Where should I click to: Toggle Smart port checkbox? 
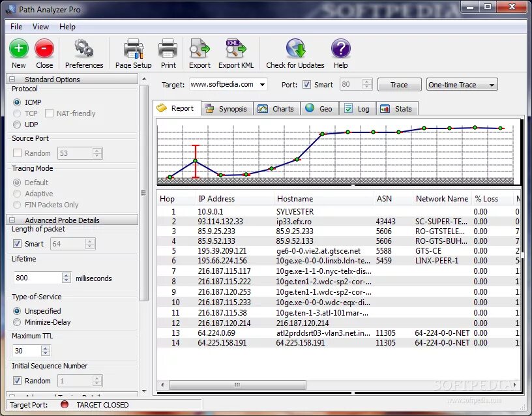point(306,85)
